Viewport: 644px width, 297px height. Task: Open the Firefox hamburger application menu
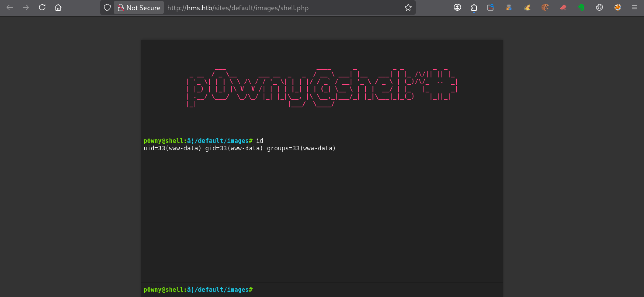(635, 7)
